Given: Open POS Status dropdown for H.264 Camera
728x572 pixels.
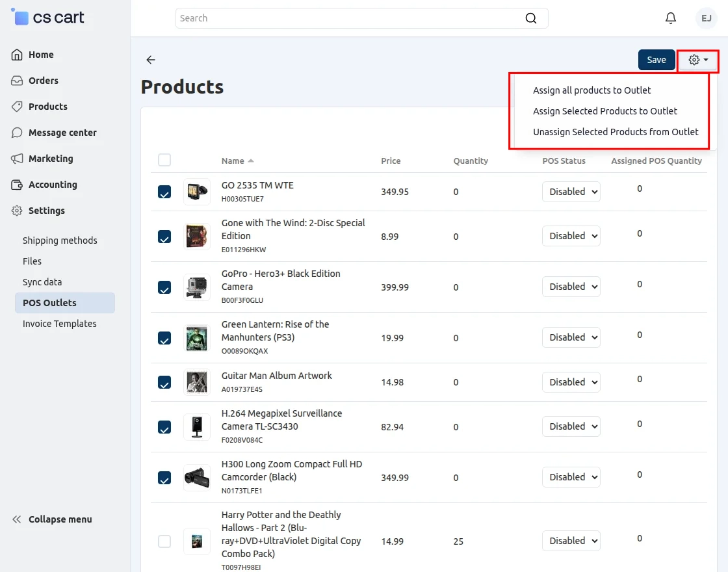Looking at the screenshot, I should click(x=571, y=426).
